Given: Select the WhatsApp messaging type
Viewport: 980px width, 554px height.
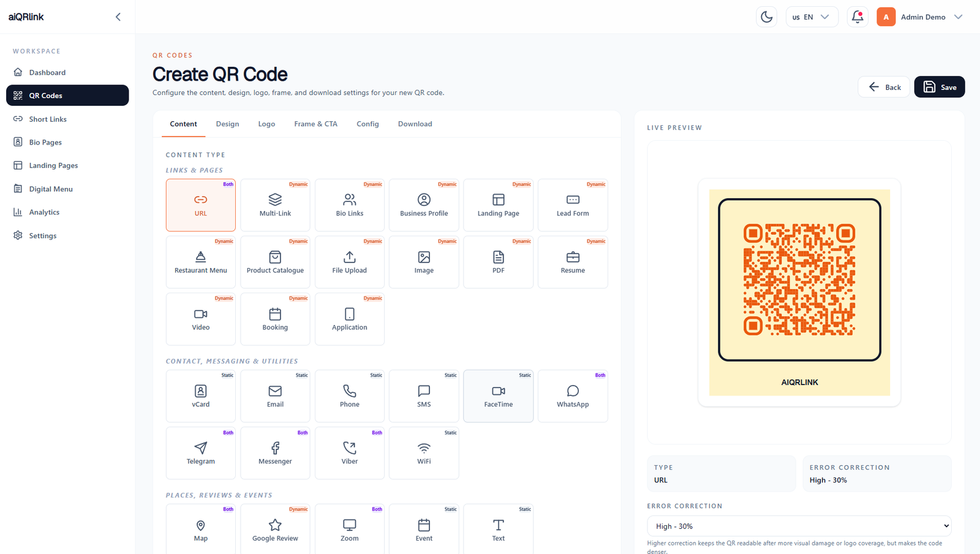Looking at the screenshot, I should [573, 396].
